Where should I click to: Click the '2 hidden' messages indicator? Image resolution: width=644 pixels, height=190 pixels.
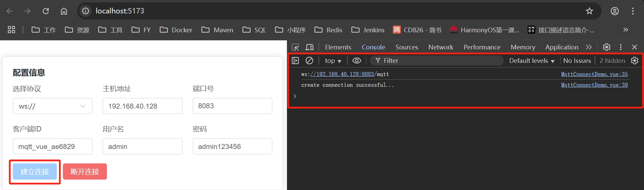(612, 61)
